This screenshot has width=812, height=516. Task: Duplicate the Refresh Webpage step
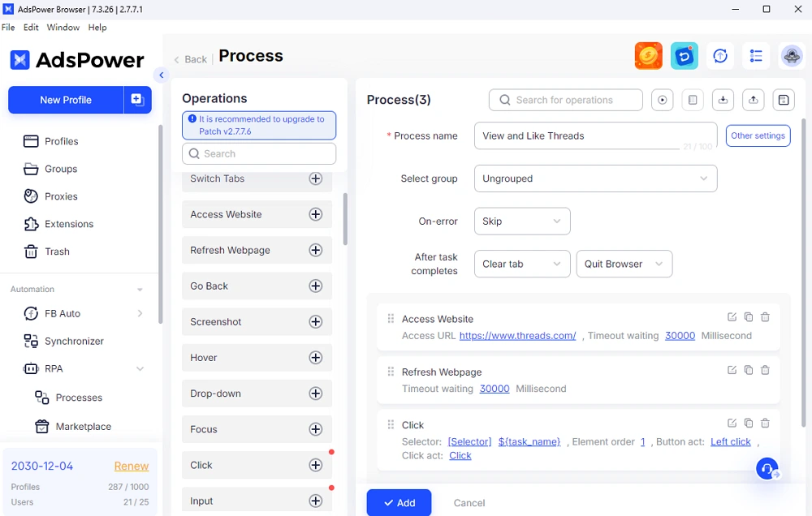tap(749, 370)
